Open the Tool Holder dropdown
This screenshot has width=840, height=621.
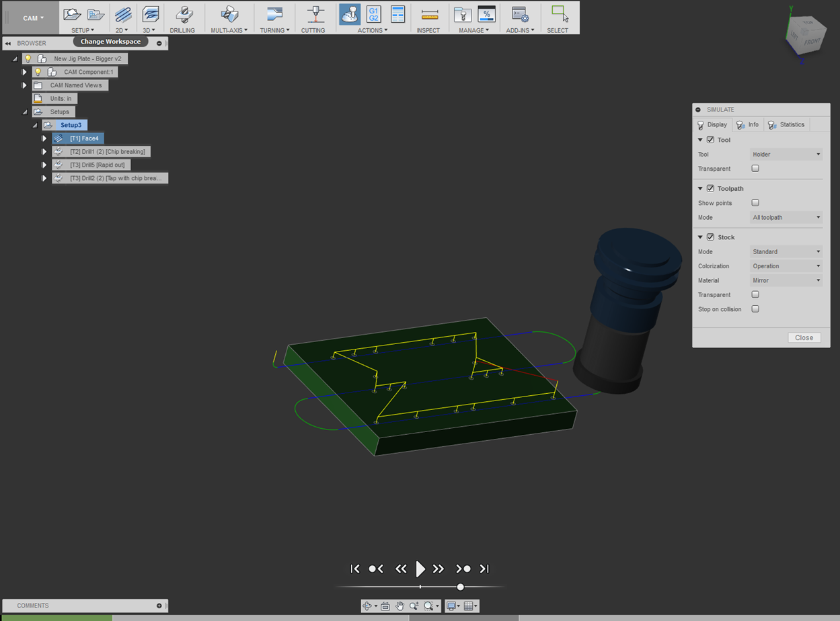click(x=786, y=155)
